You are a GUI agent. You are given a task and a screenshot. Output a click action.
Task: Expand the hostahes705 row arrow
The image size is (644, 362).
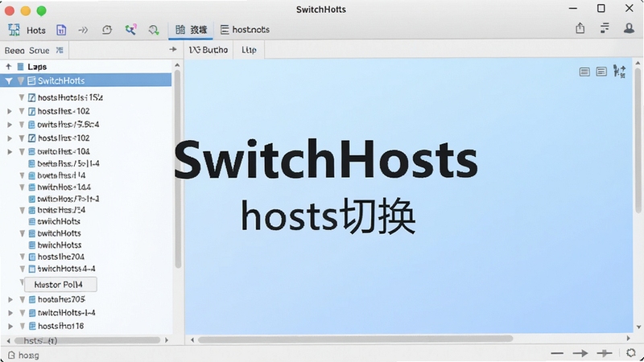tap(10, 299)
